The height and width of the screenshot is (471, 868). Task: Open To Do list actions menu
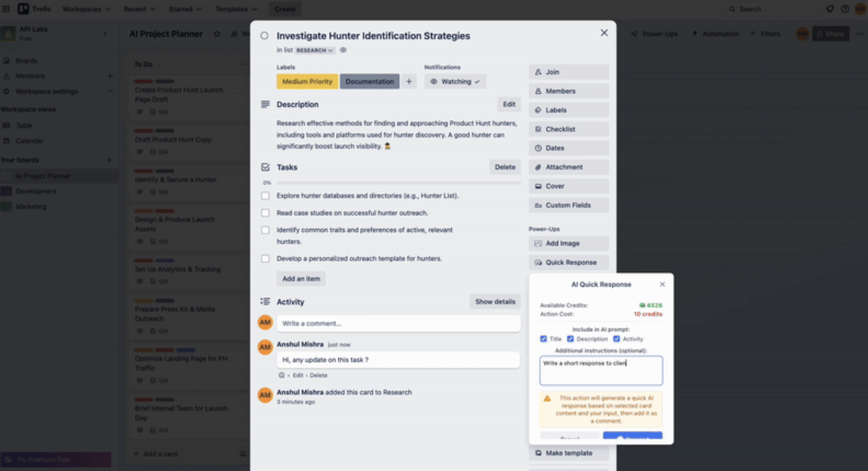click(x=243, y=64)
